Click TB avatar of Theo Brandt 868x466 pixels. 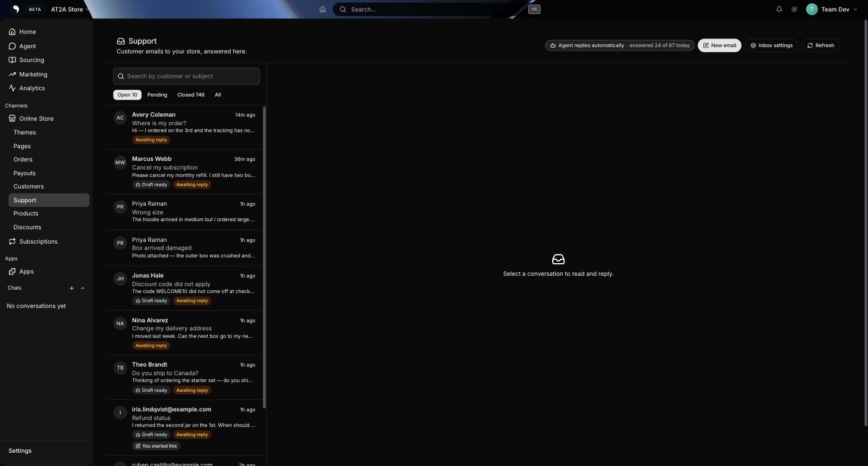click(x=120, y=368)
